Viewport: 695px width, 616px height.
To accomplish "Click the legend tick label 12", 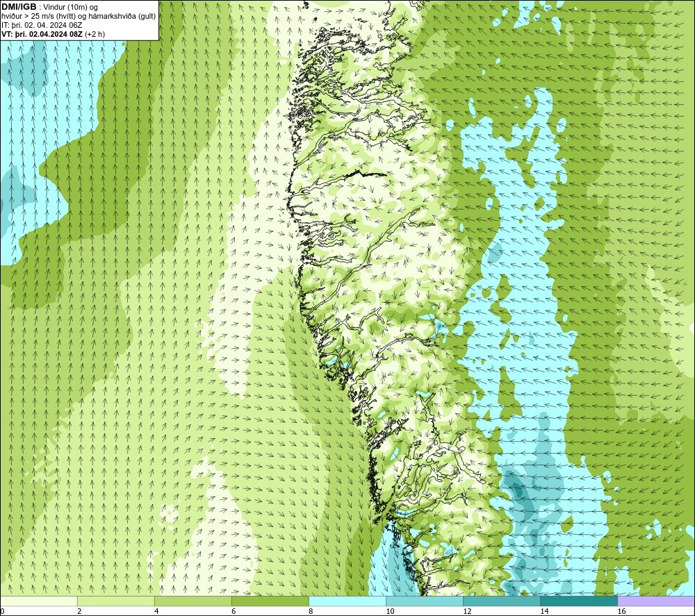I will click(467, 612).
